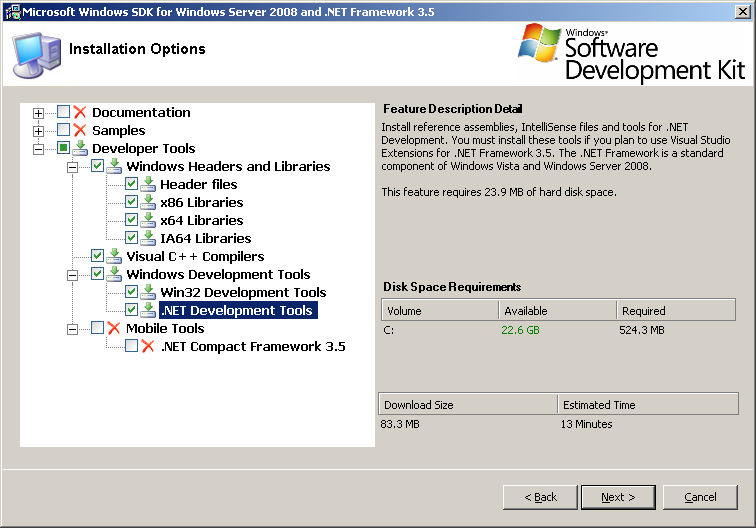Image resolution: width=756 pixels, height=528 pixels.
Task: Select the IA64 Libraries item
Action: (205, 238)
